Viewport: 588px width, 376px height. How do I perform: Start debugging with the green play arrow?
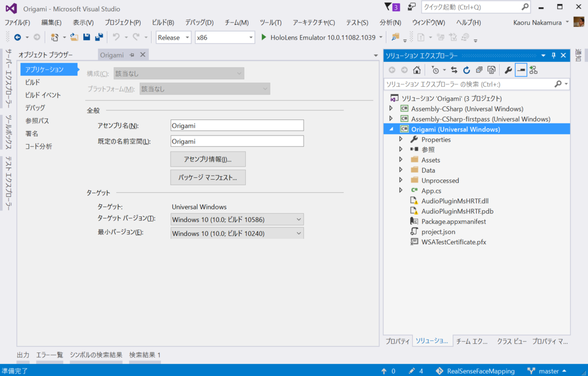pyautogui.click(x=264, y=37)
